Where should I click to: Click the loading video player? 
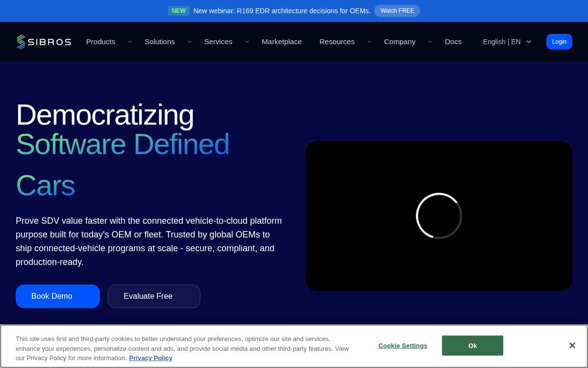tap(439, 216)
